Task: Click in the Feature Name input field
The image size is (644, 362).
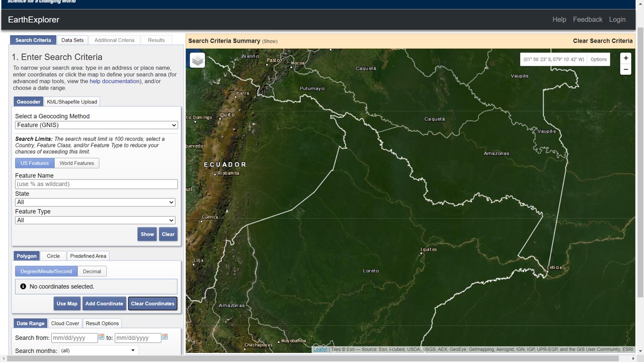Action: pyautogui.click(x=96, y=184)
